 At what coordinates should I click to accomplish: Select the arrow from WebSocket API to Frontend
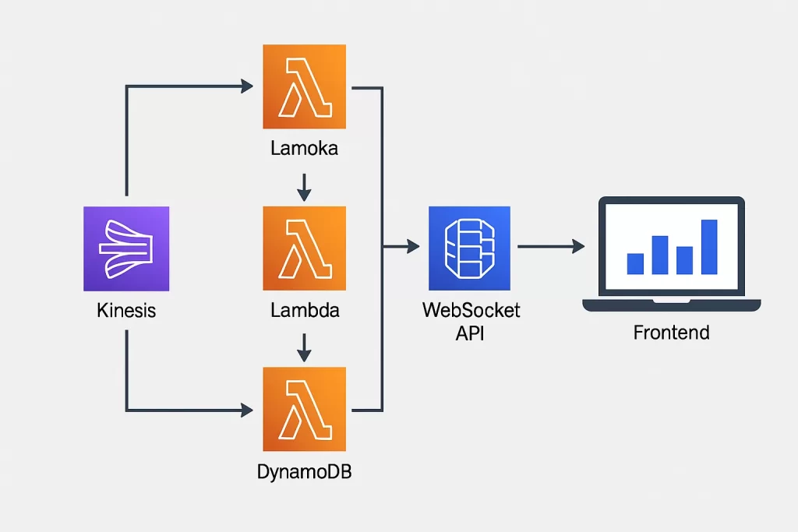coord(550,247)
